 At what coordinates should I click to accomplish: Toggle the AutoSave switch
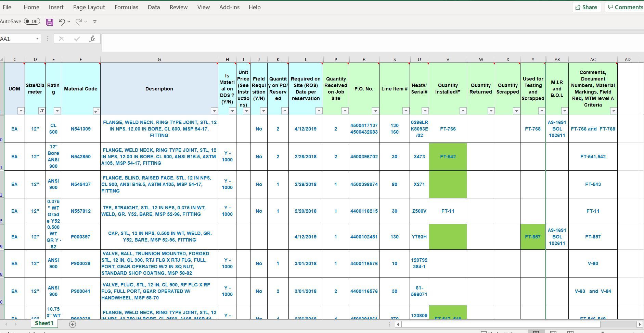coord(32,22)
